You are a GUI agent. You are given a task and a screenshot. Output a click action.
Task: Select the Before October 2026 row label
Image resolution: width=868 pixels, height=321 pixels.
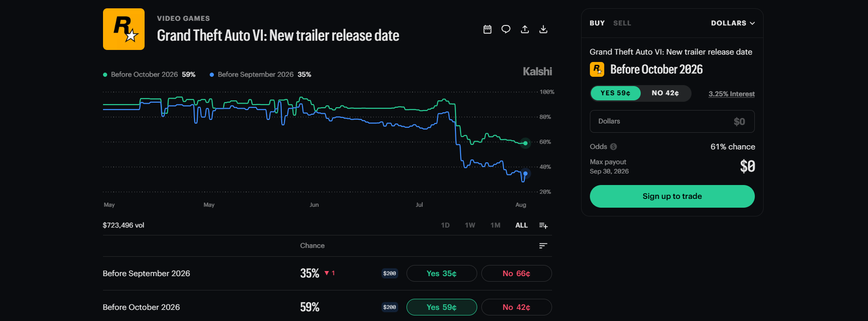141,307
